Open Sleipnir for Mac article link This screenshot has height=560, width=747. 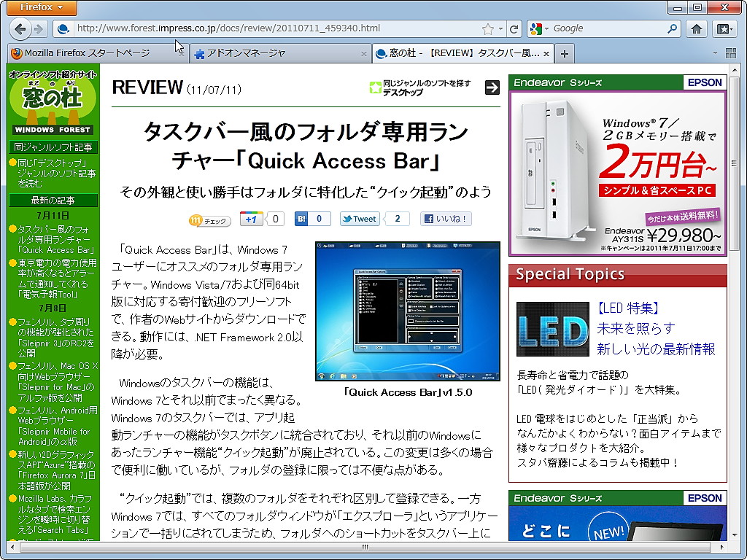tap(57, 382)
